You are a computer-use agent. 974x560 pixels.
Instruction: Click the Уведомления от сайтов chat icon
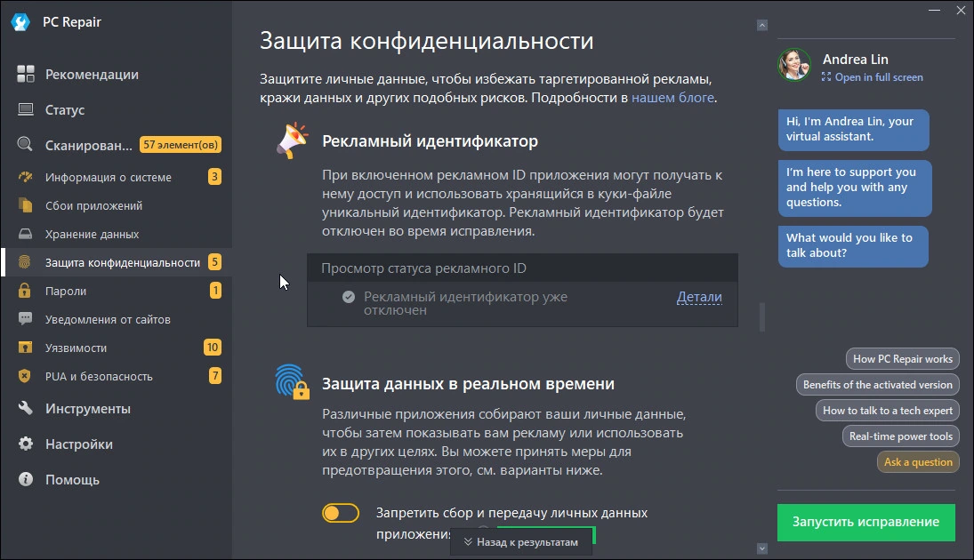[26, 319]
